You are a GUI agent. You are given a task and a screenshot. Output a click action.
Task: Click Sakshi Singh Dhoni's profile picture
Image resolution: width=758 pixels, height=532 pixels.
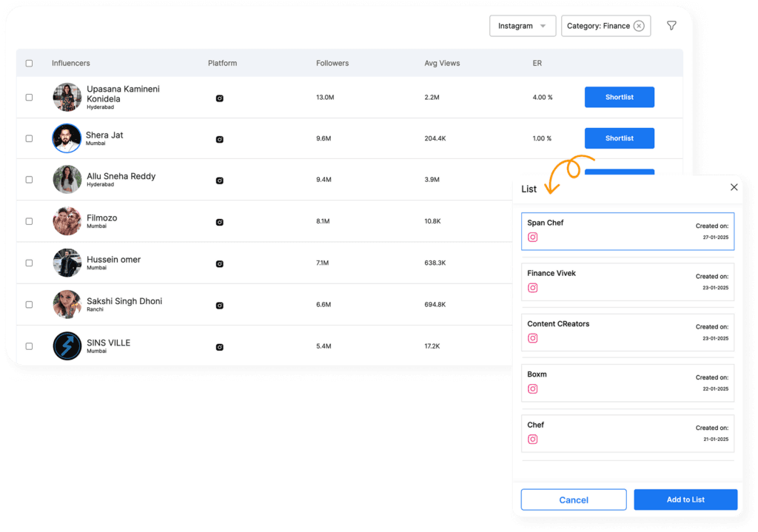click(67, 304)
